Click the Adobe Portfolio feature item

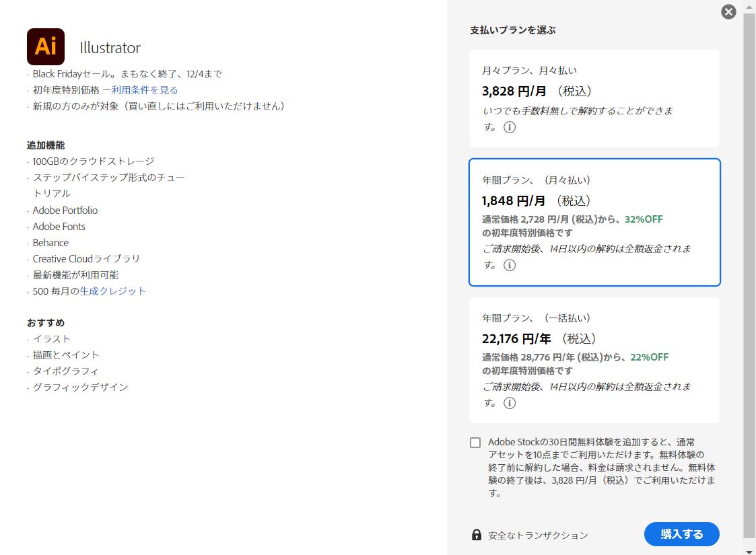point(65,211)
